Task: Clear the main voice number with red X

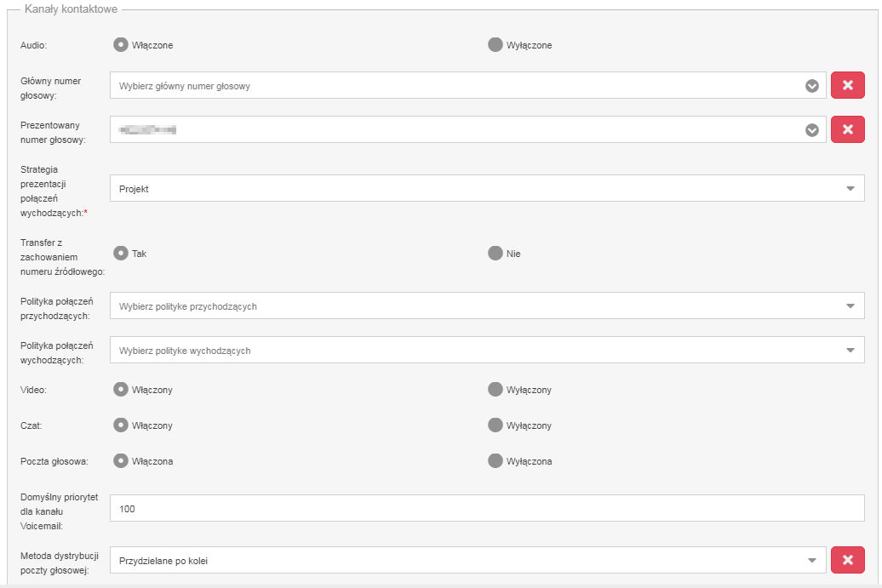Action: pos(848,85)
